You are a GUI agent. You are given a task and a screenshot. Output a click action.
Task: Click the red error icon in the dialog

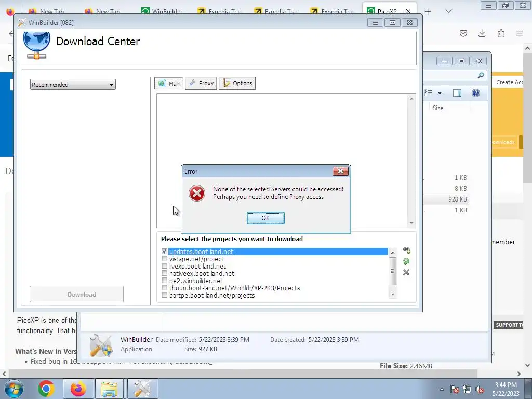[197, 193]
